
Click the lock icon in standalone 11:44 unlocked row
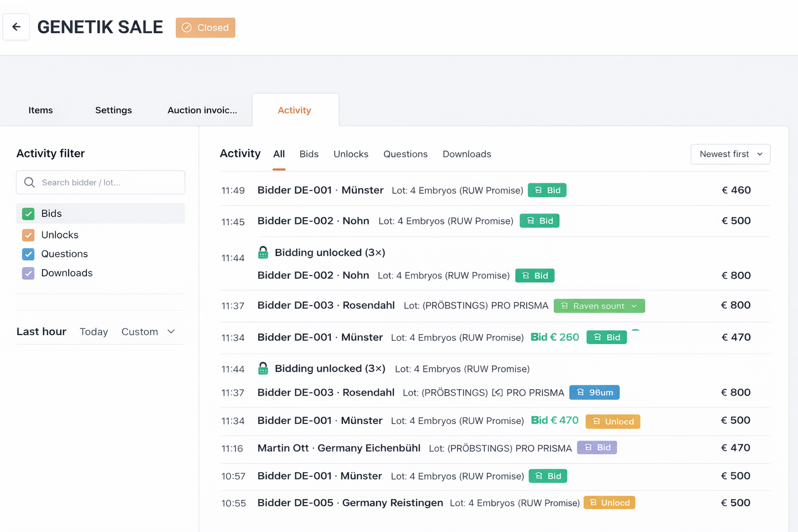pyautogui.click(x=263, y=252)
